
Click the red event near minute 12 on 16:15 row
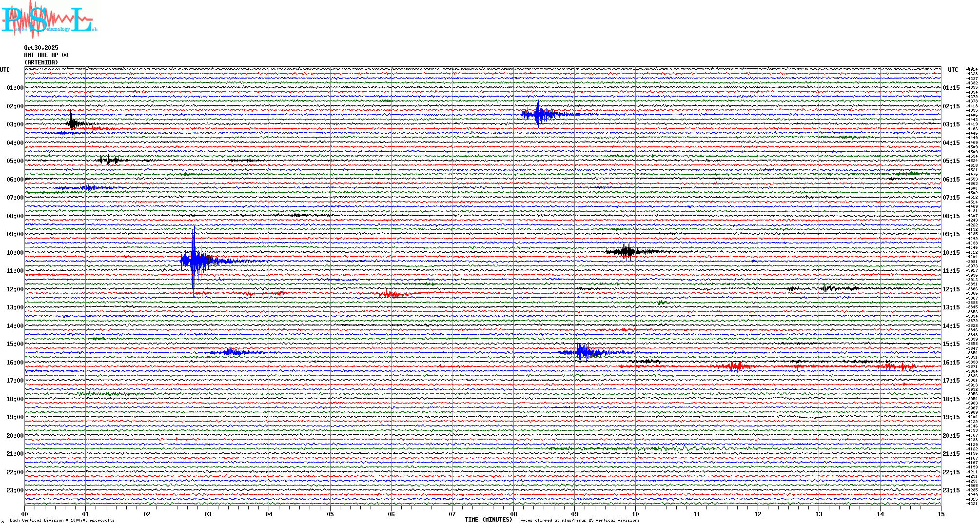click(x=734, y=366)
